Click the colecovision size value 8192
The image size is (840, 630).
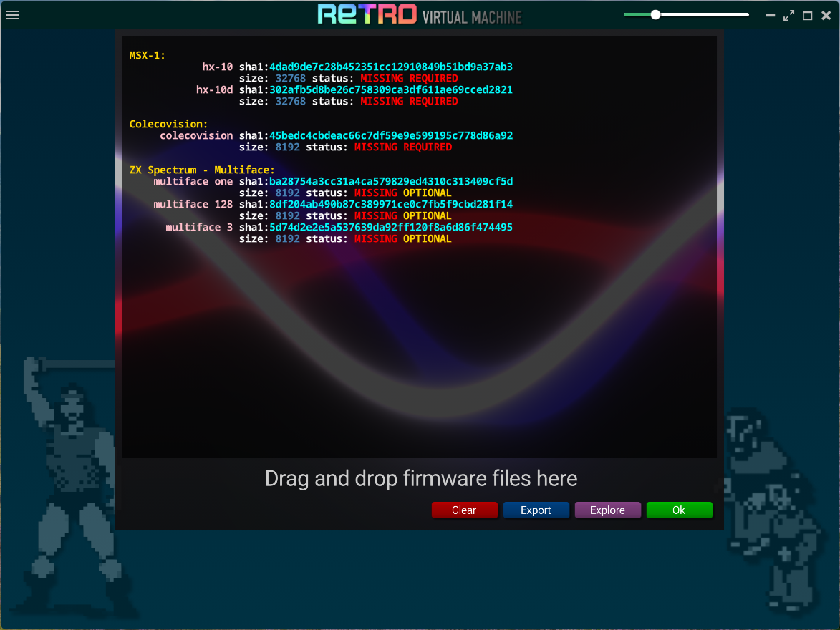coord(288,147)
